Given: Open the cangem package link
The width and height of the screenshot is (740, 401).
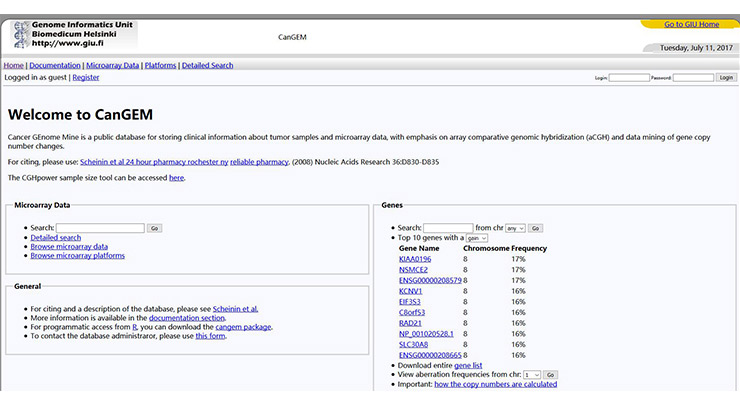Looking at the screenshot, I should [x=243, y=327].
